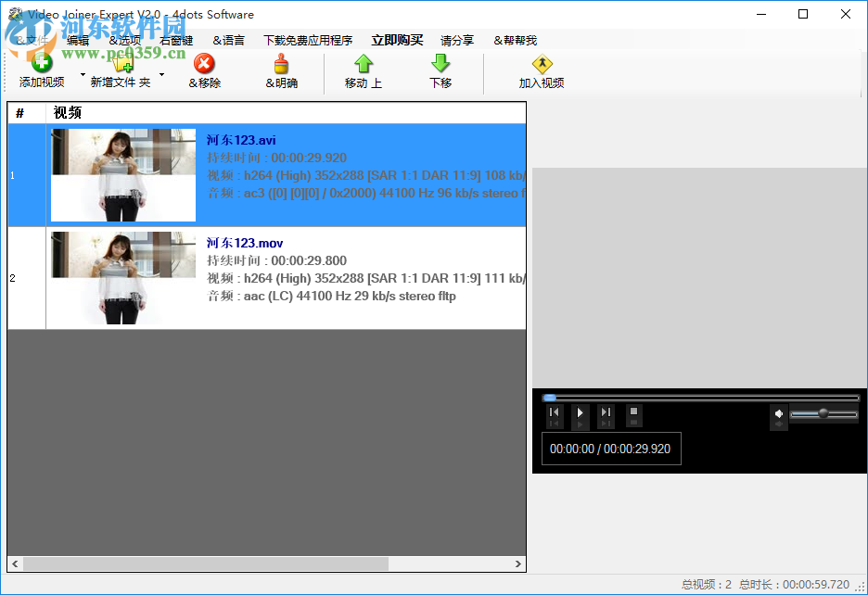
Task: Click the 新增文件夹 add folder icon
Action: [123, 65]
